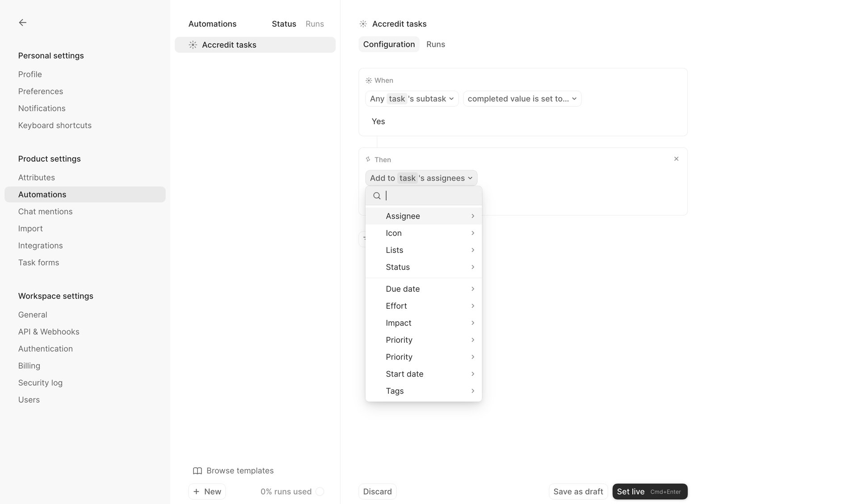858x504 pixels.
Task: Open the "completed value is set to" dropdown
Action: 522,99
